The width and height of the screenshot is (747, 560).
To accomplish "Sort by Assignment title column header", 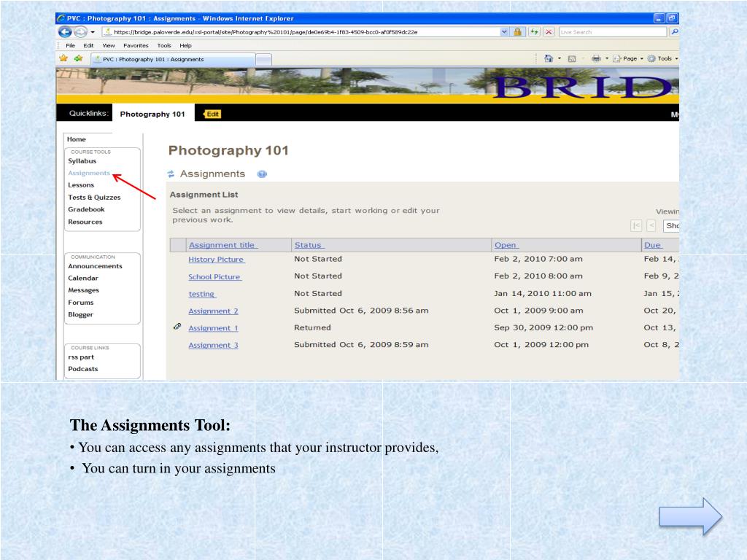I will click(223, 245).
